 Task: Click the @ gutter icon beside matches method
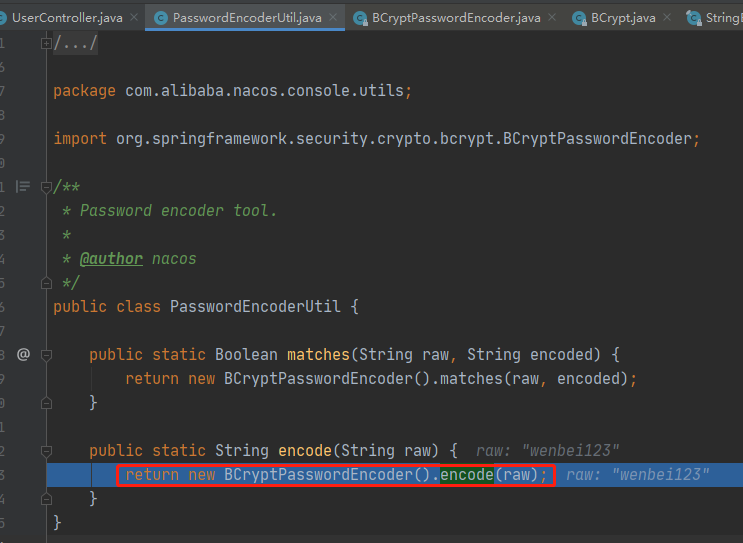tap(23, 354)
